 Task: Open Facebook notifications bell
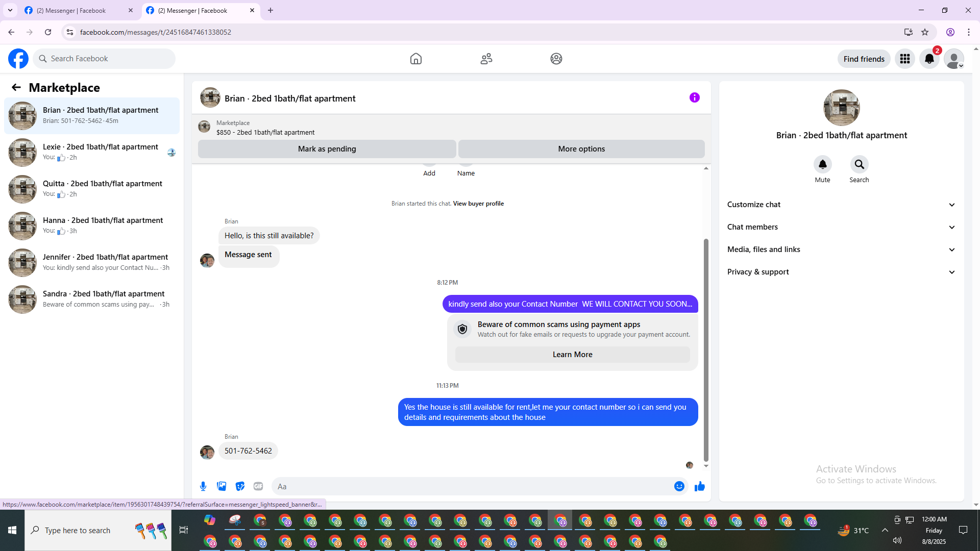(x=929, y=59)
